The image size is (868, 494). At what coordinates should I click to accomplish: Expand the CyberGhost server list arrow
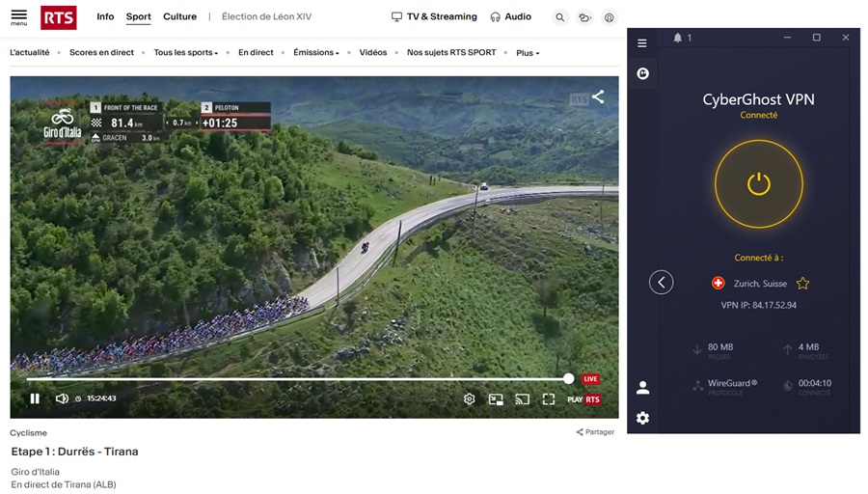[661, 283]
